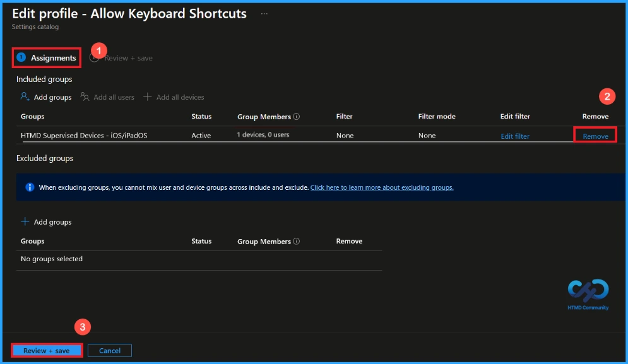The image size is (628, 364).
Task: Click the HTMD Community logo
Action: [x=587, y=290]
